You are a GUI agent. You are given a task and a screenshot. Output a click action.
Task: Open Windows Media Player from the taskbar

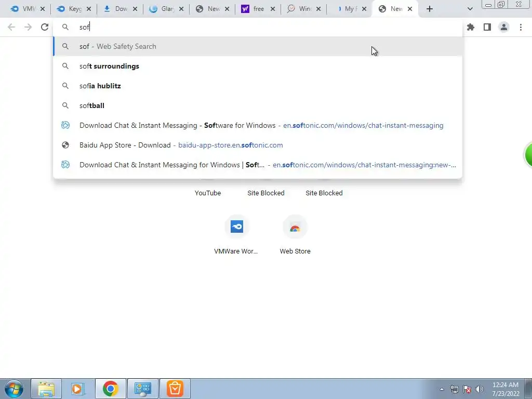coord(77,389)
